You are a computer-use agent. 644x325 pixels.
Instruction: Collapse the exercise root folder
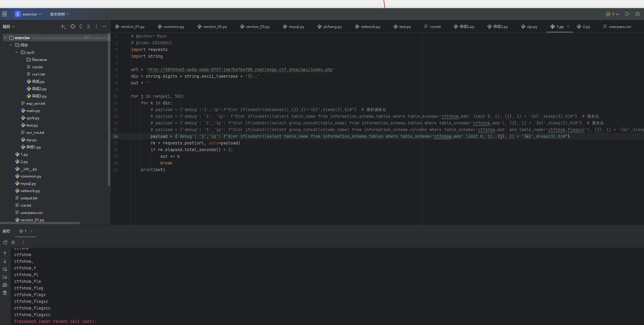click(x=5, y=38)
